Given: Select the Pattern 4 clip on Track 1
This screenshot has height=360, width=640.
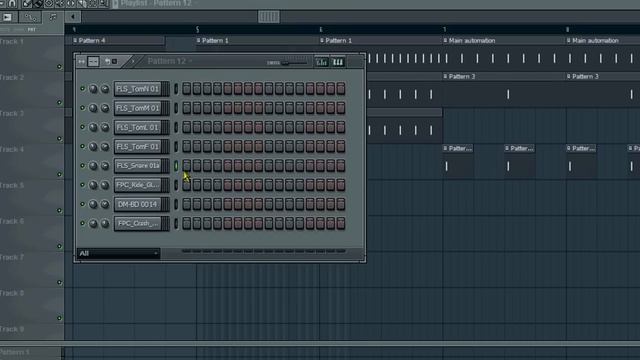Looking at the screenshot, I should (x=119, y=40).
